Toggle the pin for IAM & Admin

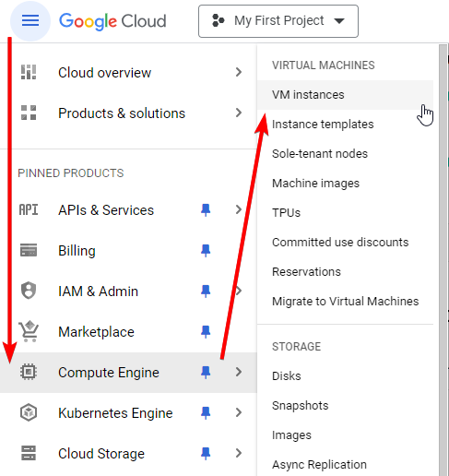click(206, 291)
